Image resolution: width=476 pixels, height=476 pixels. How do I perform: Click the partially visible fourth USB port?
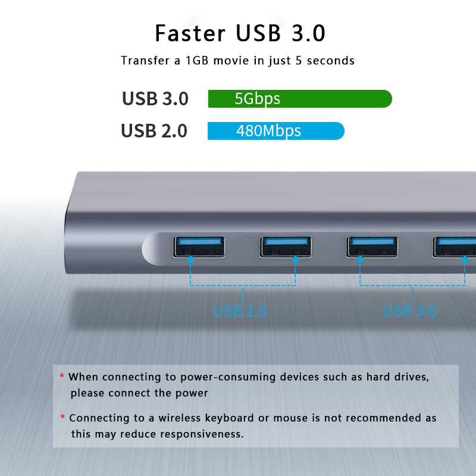pyautogui.click(x=455, y=247)
